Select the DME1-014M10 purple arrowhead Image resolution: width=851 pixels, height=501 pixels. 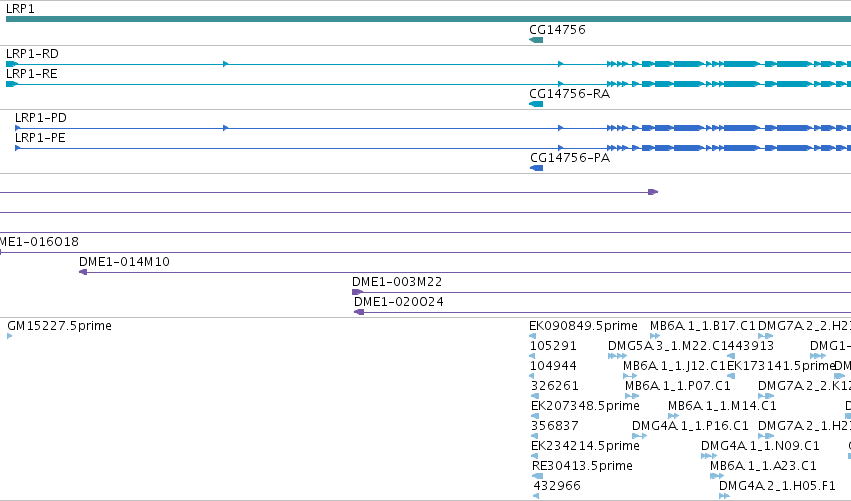[x=83, y=272]
